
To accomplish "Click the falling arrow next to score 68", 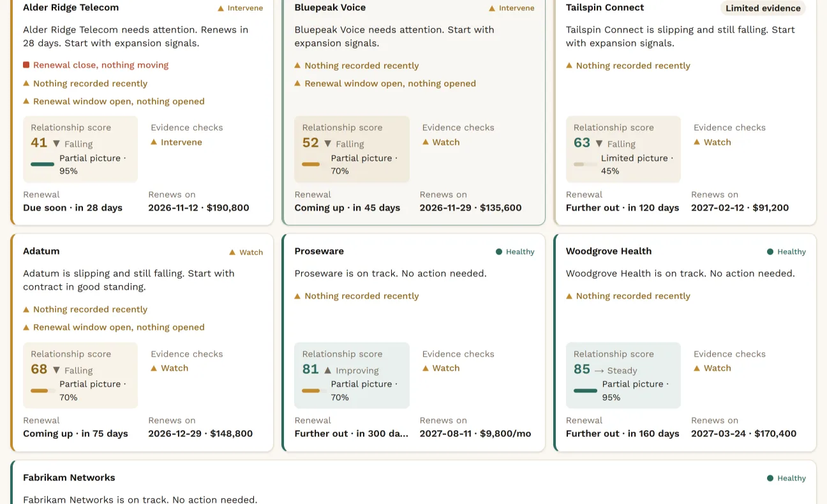I will [x=56, y=370].
